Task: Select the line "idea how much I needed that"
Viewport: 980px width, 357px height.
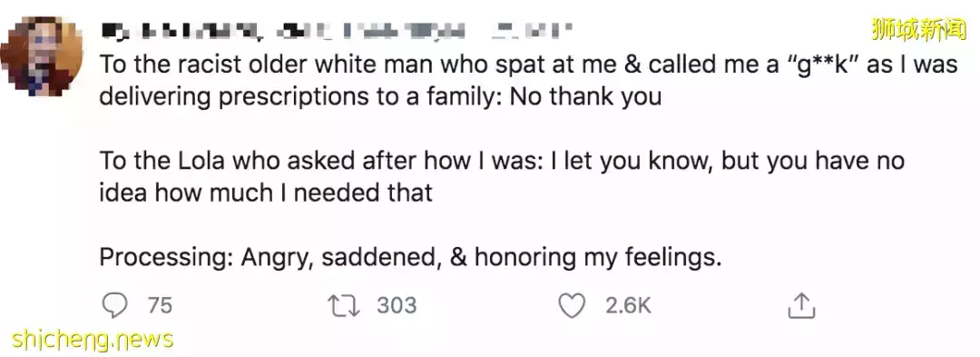Action: [x=266, y=193]
